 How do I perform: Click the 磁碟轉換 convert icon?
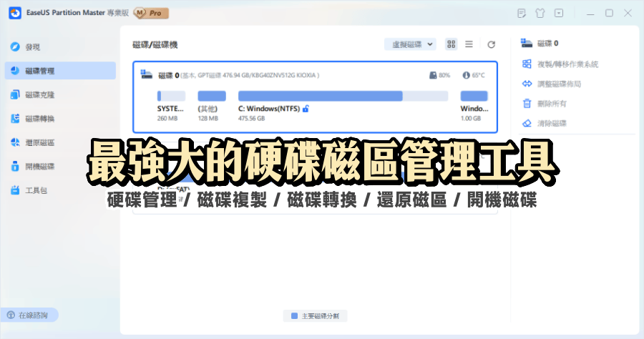(15, 118)
